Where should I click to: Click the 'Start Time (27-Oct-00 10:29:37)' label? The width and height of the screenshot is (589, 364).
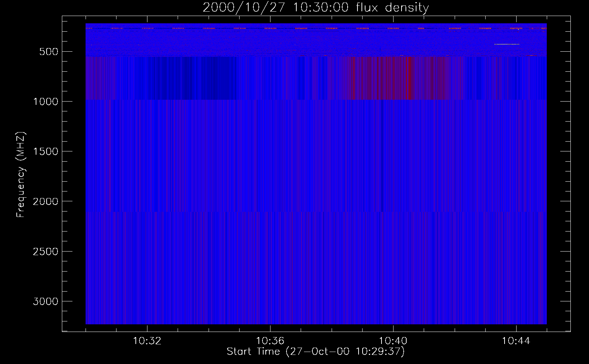[316, 352]
